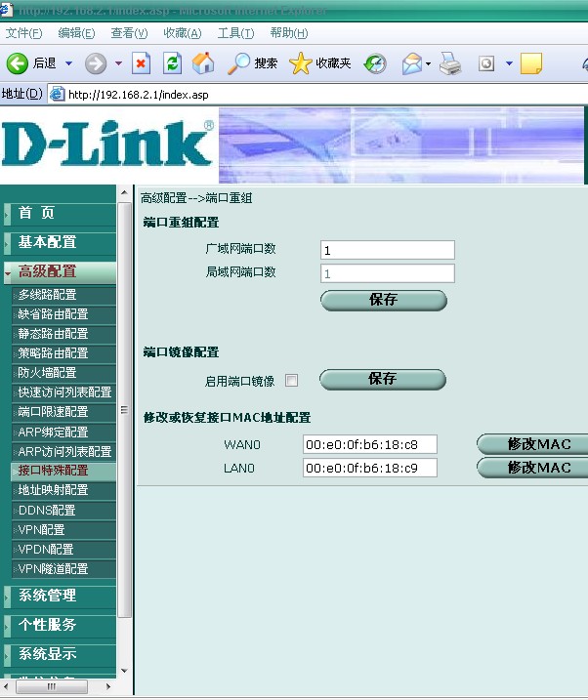
Task: Click the Print icon
Action: (450, 63)
